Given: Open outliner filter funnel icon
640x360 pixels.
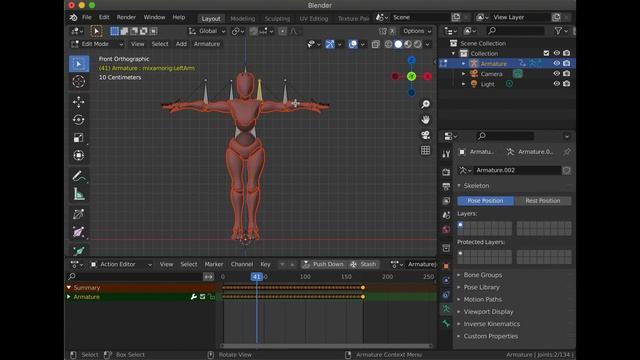Looking at the screenshot, I should tap(558, 31).
